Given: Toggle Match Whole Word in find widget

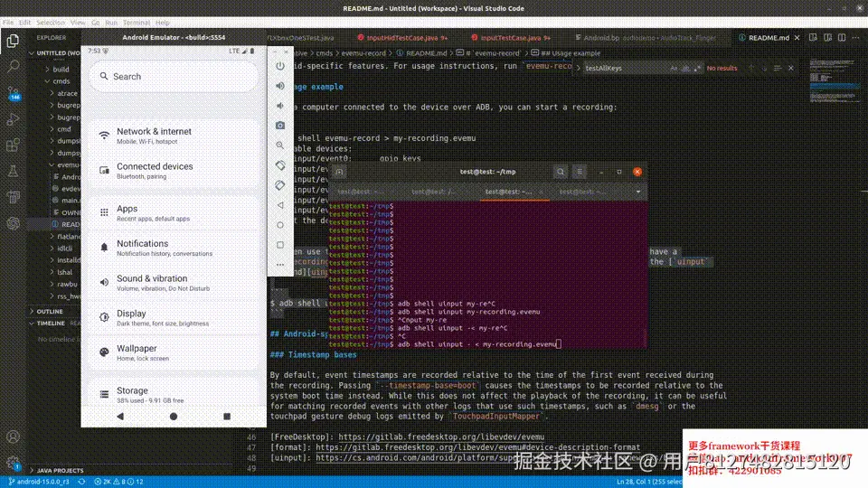Looking at the screenshot, I should click(x=685, y=68).
